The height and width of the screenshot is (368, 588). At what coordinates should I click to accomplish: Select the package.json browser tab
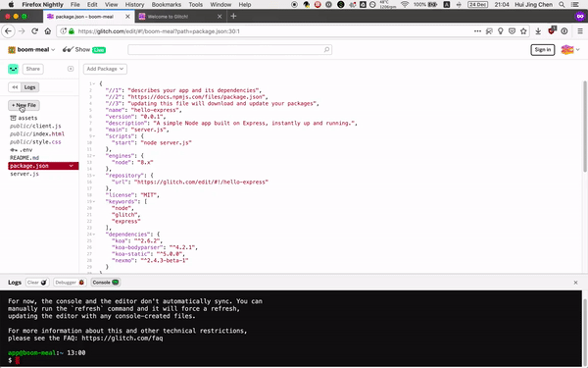[x=88, y=17]
